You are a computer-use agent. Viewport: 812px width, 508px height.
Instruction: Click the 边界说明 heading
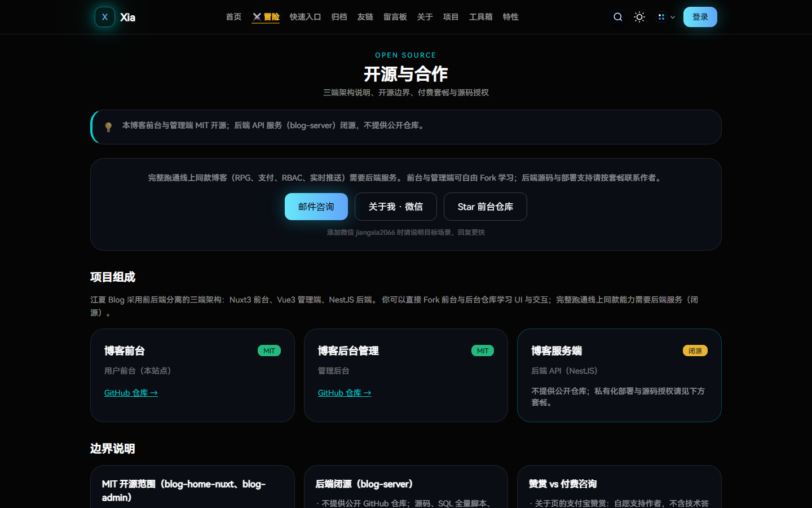113,449
